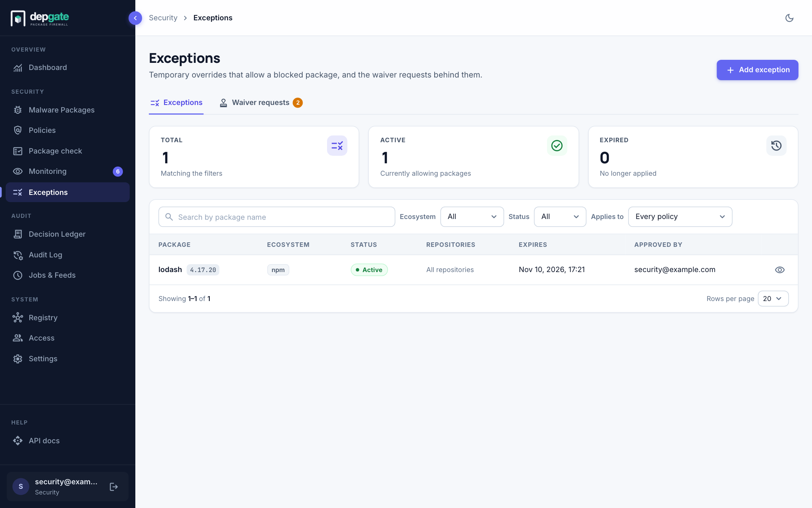
Task: Click the Active status badge
Action: pos(369,270)
